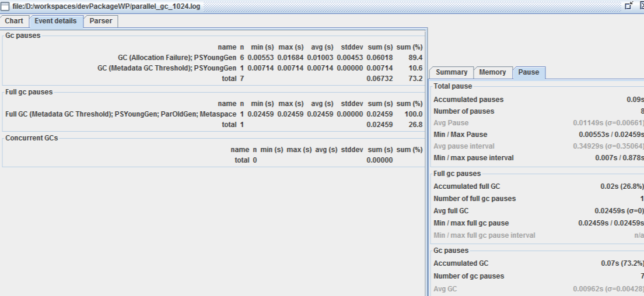Click the Avg GC label
644x296 pixels.
tap(445, 289)
